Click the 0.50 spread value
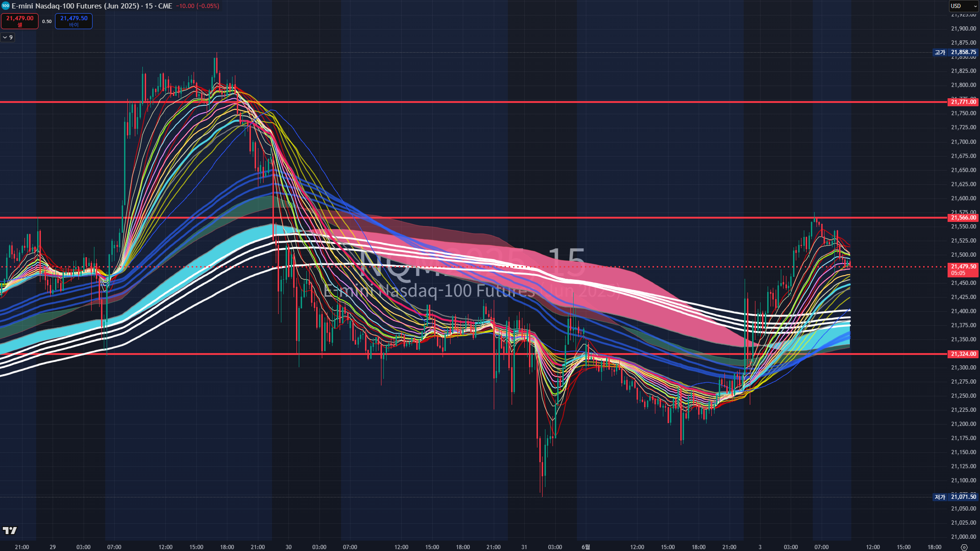The width and height of the screenshot is (980, 551). (47, 22)
